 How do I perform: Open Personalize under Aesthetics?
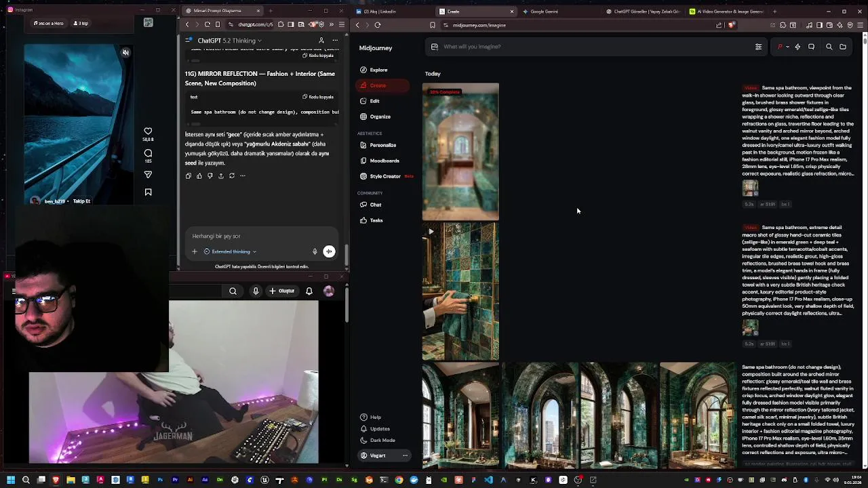378,145
